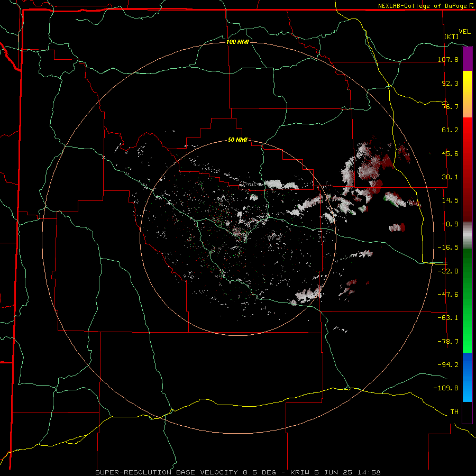Image resolution: width=476 pixels, height=476 pixels.
Task: Click the NEXLAB-College of DuPage header text
Action: (x=422, y=6)
